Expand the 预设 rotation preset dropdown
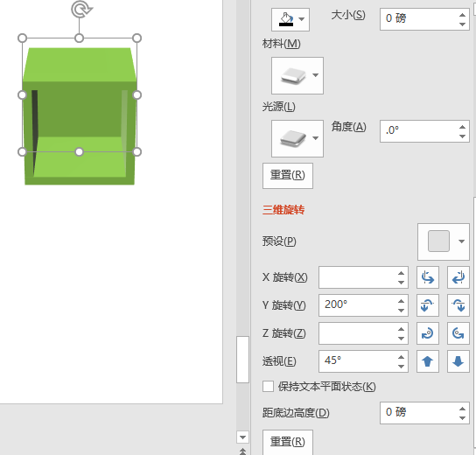 click(444, 241)
